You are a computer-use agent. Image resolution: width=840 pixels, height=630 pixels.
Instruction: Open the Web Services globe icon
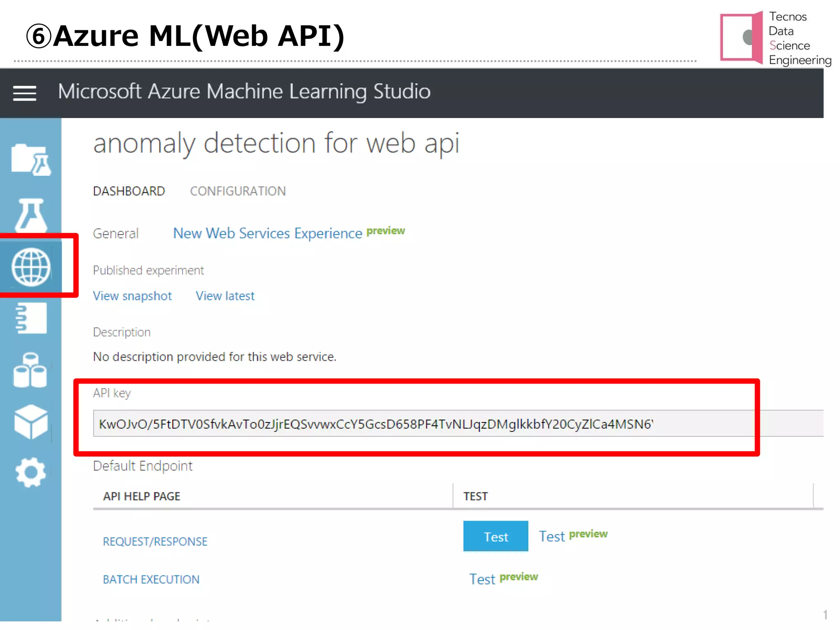[x=31, y=267]
